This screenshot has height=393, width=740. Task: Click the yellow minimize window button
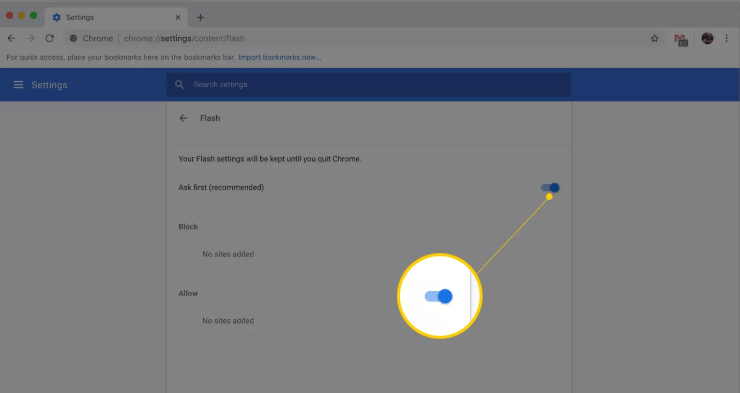[x=21, y=16]
